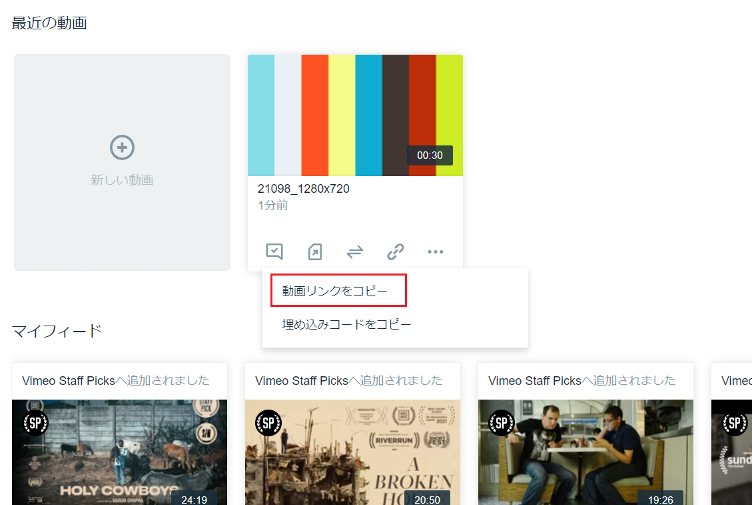Click the third card's 'Vimeo Staff Picks' link
755x505 pixels.
(534, 381)
